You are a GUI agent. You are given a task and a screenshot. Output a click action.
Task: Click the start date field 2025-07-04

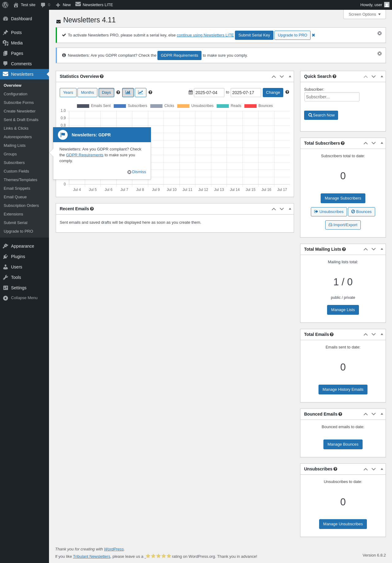click(x=209, y=93)
